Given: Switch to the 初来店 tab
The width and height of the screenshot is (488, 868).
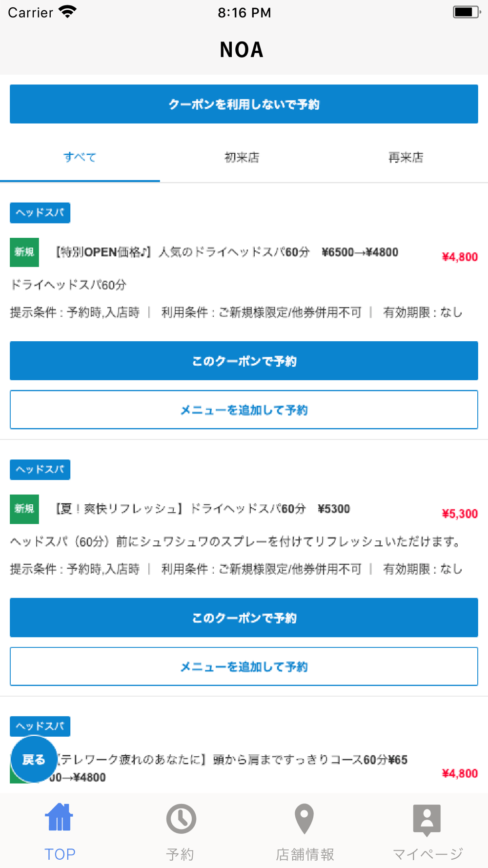Looking at the screenshot, I should click(x=242, y=157).
